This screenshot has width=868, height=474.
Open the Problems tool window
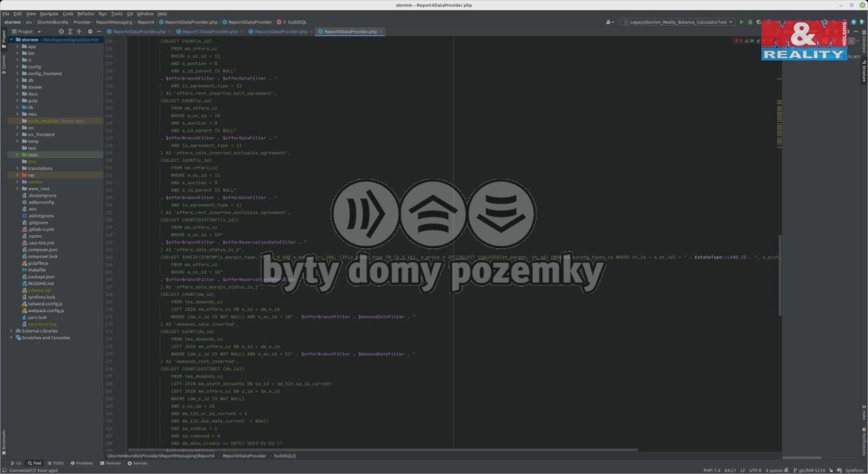click(81, 463)
